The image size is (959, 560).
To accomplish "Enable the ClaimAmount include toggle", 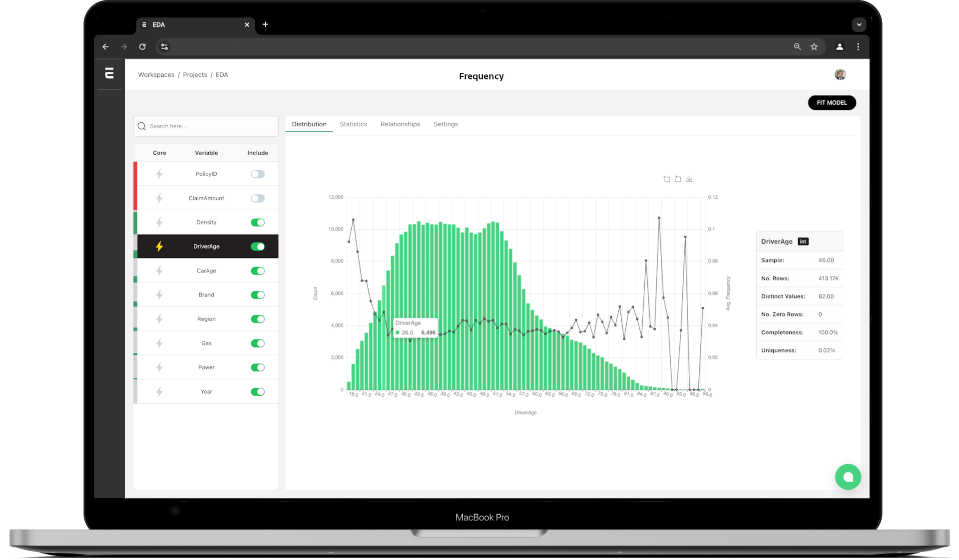I will pos(258,198).
